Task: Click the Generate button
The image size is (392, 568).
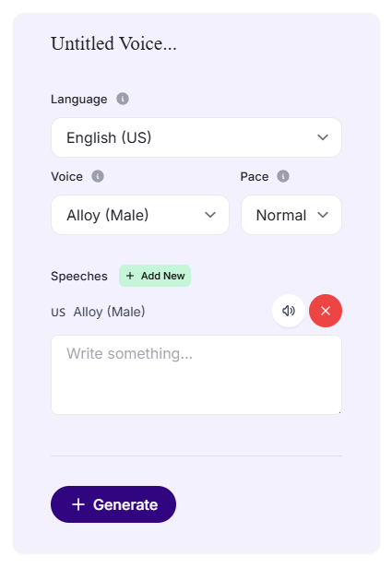Action: (x=113, y=504)
